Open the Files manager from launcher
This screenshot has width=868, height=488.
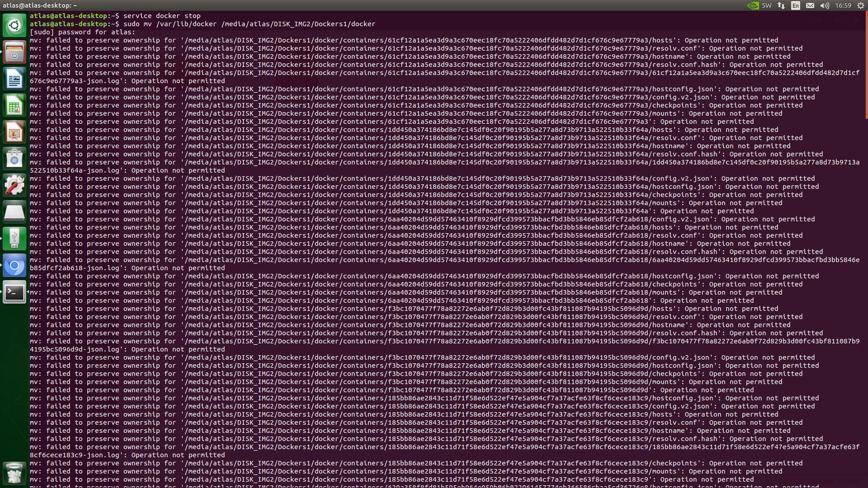click(x=14, y=52)
